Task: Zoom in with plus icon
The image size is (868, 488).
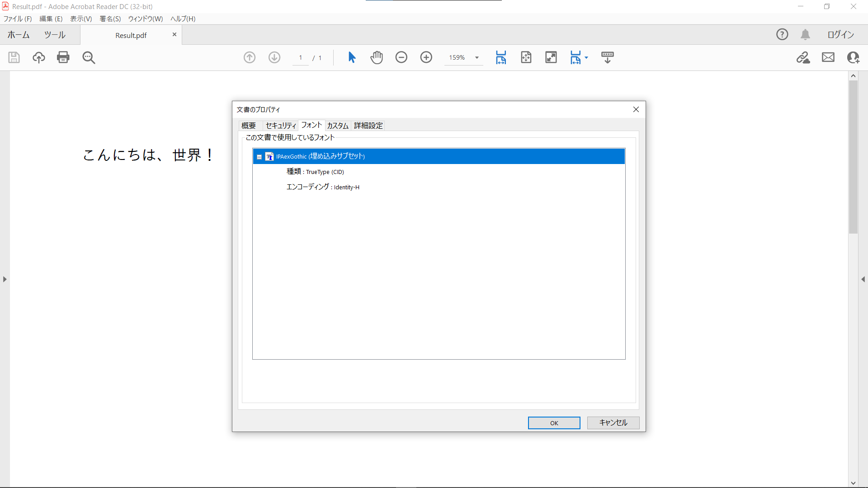Action: (x=426, y=57)
